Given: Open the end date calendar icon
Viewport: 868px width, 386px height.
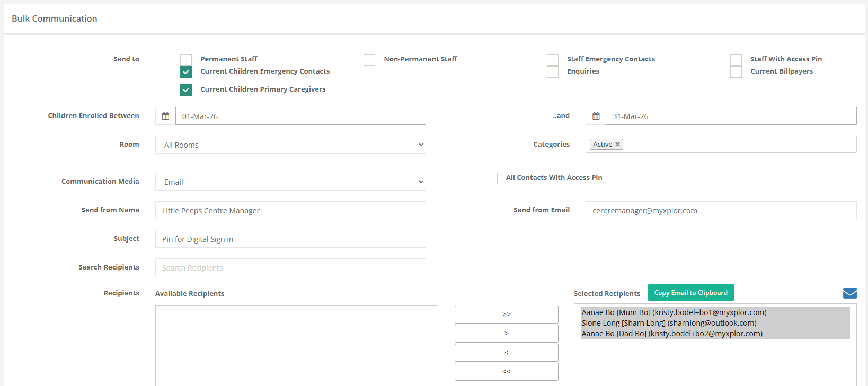Looking at the screenshot, I should 596,116.
